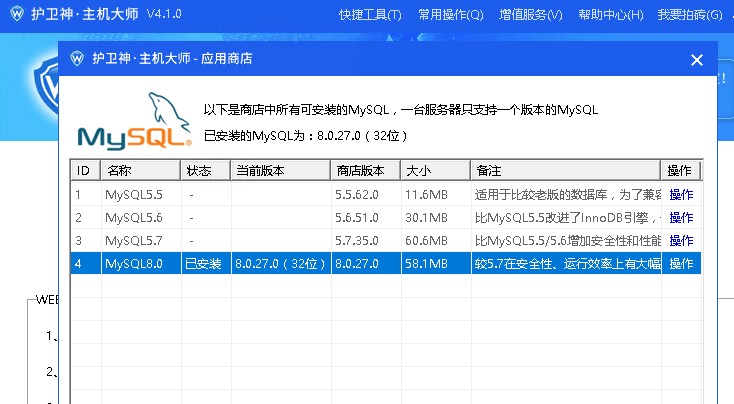Click 操作 link for MySQL5.6
734x404 pixels.
pos(681,217)
